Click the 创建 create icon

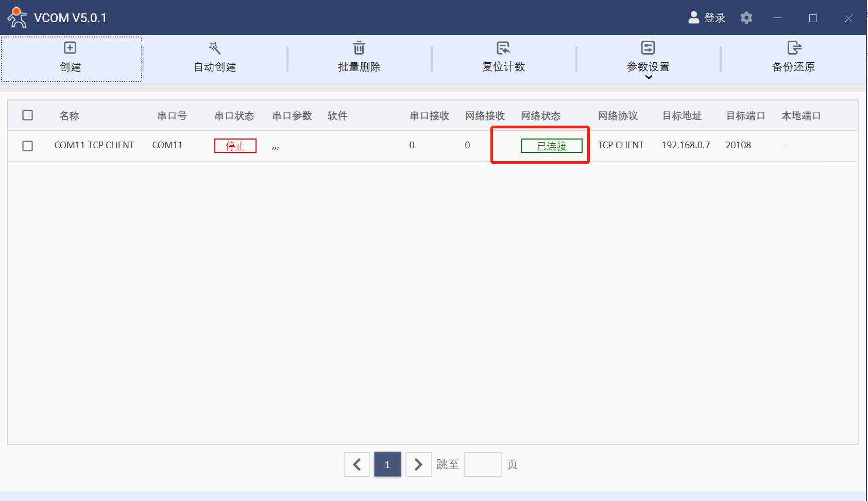click(70, 48)
